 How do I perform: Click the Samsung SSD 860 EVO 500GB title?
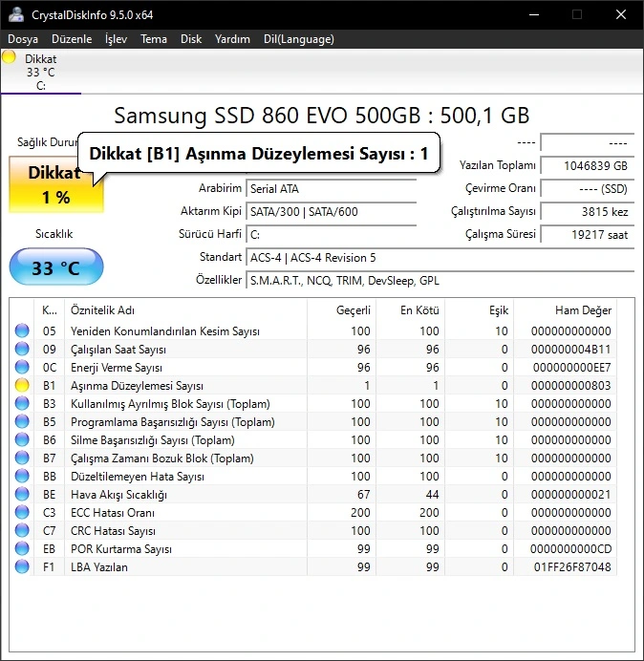321,116
